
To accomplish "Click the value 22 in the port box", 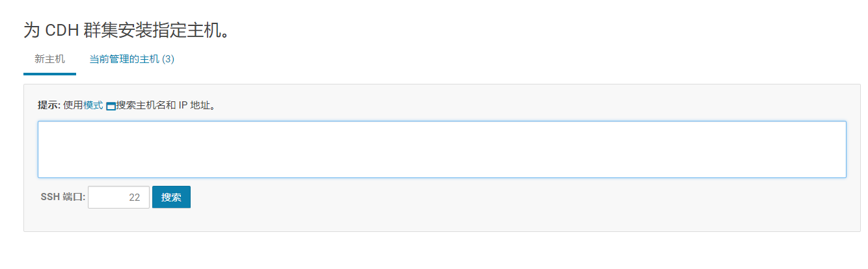I will (x=135, y=198).
